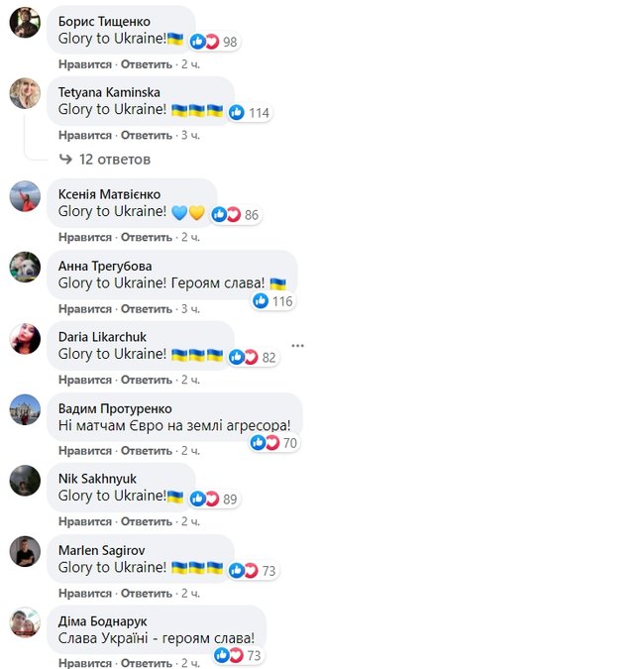Open reactions on Борис Тищенко's comment
This screenshot has height=669, width=644.
click(213, 42)
